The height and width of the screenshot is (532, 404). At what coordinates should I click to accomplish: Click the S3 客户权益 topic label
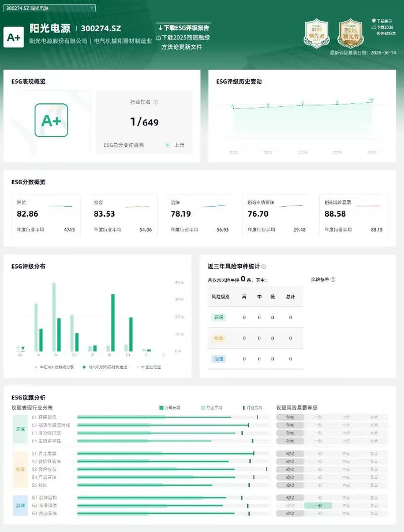(x=44, y=469)
